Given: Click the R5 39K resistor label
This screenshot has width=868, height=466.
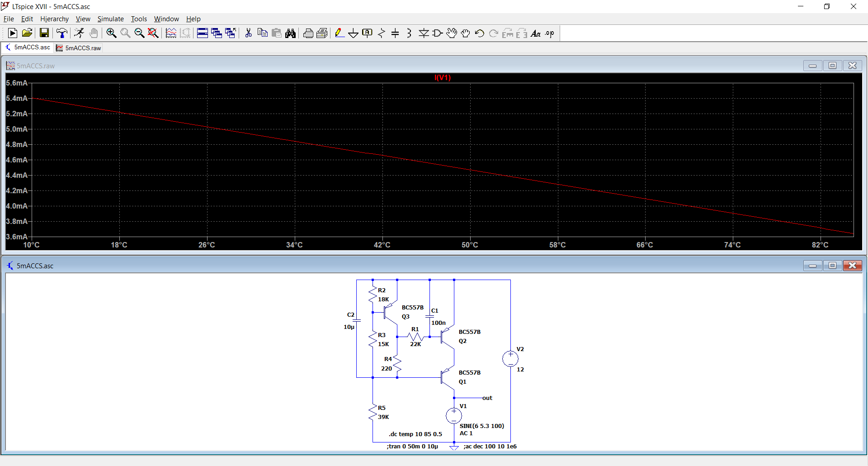Looking at the screenshot, I should 383,412.
